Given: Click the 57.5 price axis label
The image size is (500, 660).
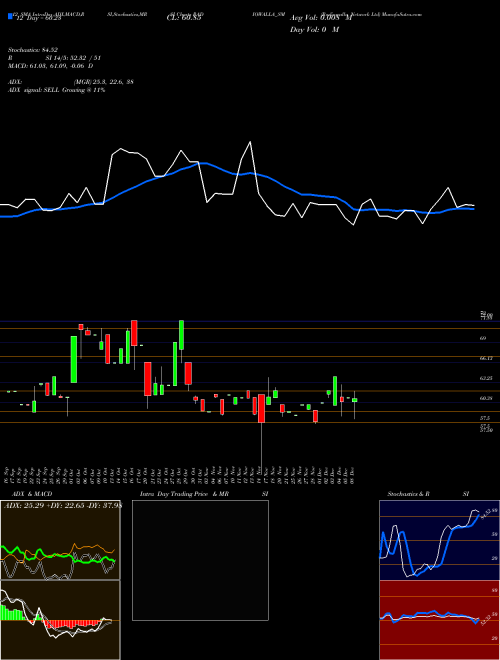Looking at the screenshot, I should click(x=484, y=418).
